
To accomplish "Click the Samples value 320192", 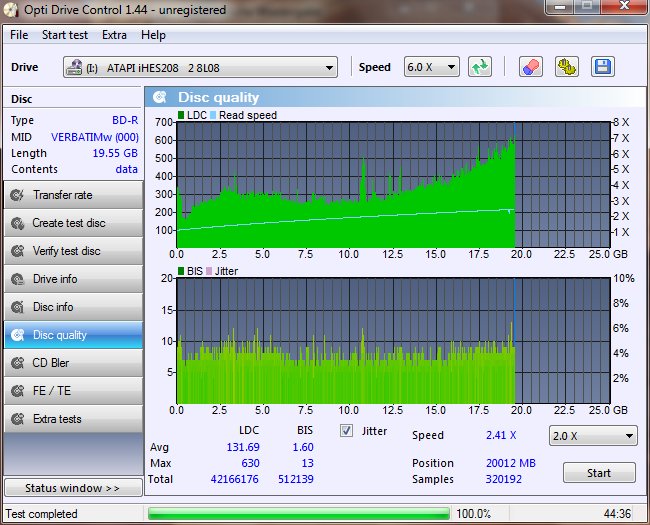I will (504, 479).
